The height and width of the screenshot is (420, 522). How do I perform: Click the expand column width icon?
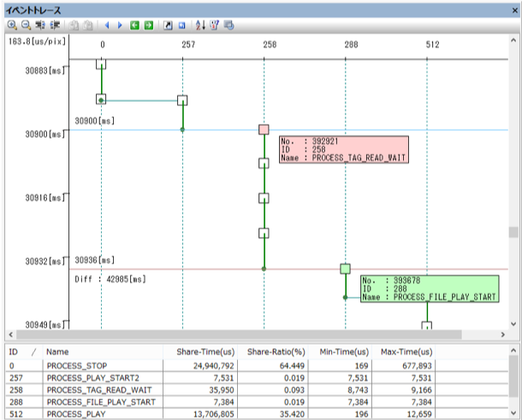(x=40, y=25)
